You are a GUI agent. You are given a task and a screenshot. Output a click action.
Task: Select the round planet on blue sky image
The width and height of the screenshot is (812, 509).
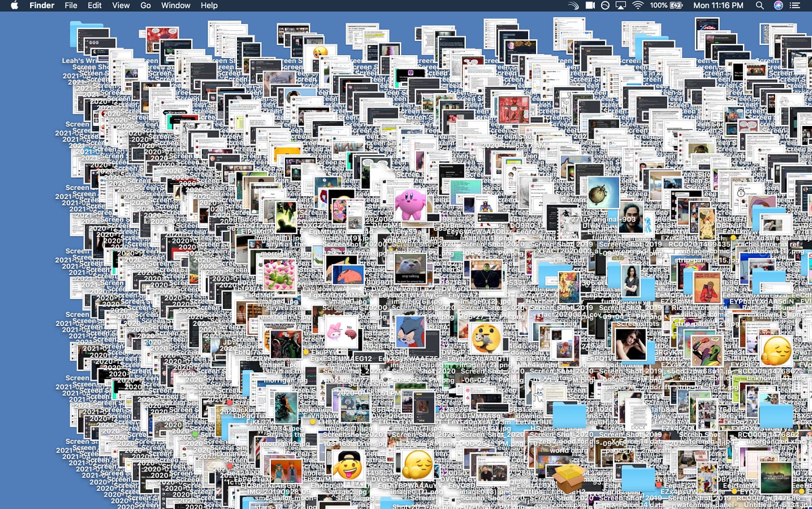pyautogui.click(x=603, y=193)
